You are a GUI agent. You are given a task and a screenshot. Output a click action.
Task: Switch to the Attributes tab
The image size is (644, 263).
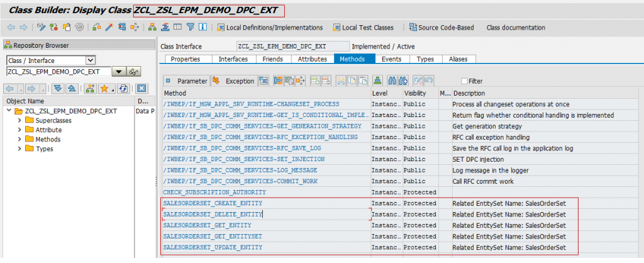(x=312, y=59)
